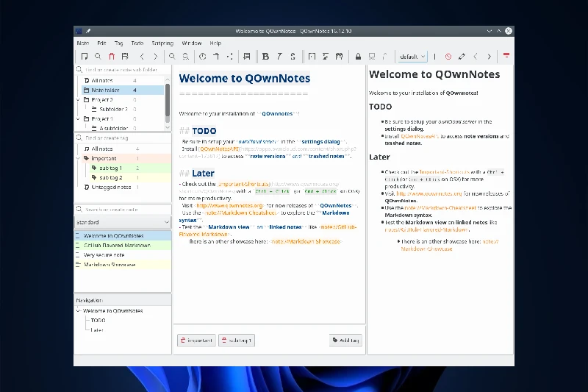Click the greyed Decrypt note icon
The image size is (588, 392).
point(385,57)
